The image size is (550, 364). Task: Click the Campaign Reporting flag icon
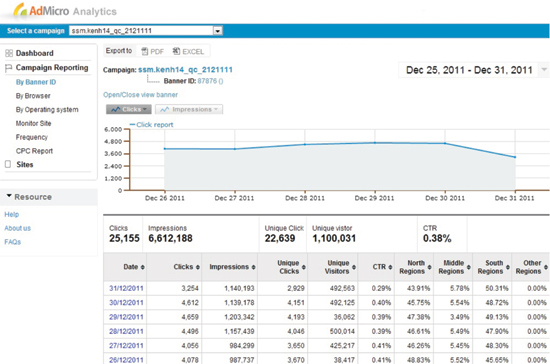[x=8, y=68]
